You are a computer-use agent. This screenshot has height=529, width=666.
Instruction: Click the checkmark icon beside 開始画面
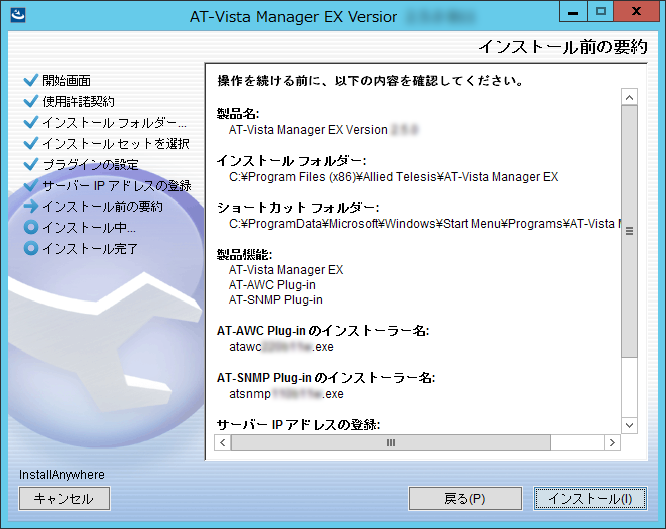click(x=31, y=80)
